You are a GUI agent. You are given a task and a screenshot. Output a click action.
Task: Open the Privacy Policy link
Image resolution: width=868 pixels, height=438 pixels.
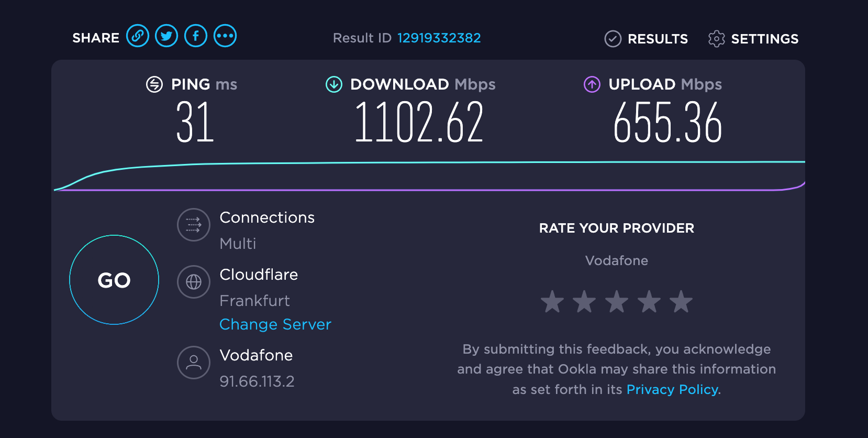coord(672,389)
